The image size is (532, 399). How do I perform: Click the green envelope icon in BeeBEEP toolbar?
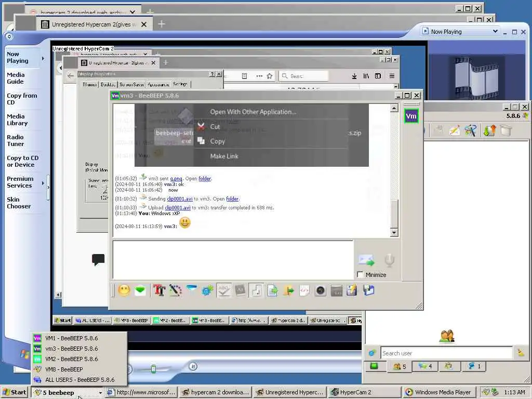click(140, 290)
